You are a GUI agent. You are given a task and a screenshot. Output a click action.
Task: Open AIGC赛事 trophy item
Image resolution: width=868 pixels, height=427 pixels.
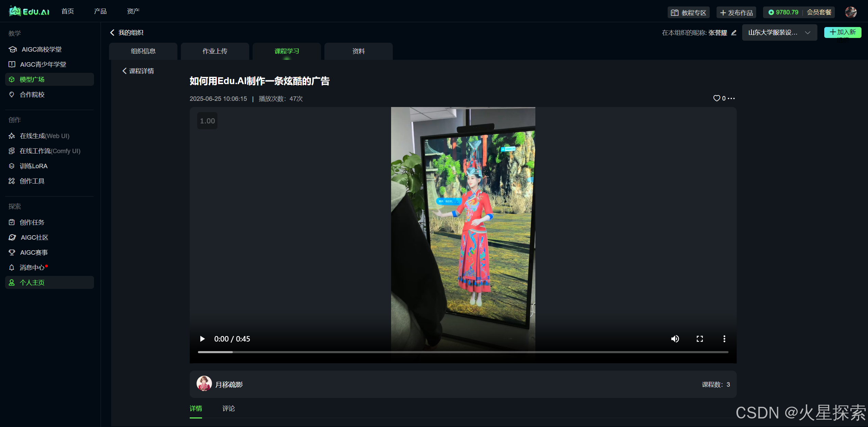[34, 252]
